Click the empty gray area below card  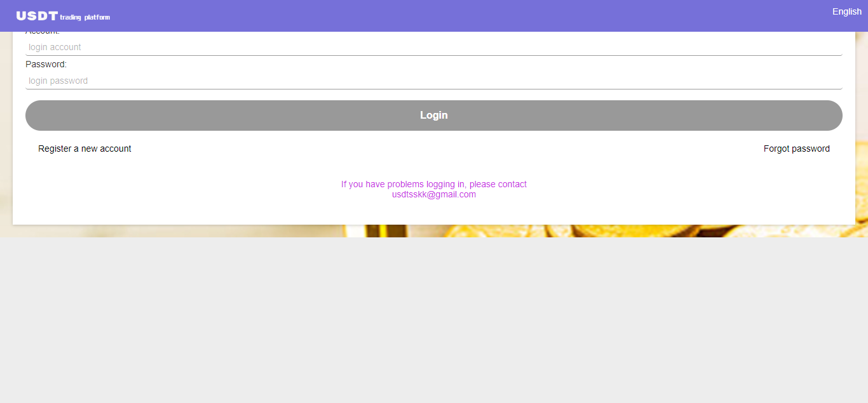433,317
